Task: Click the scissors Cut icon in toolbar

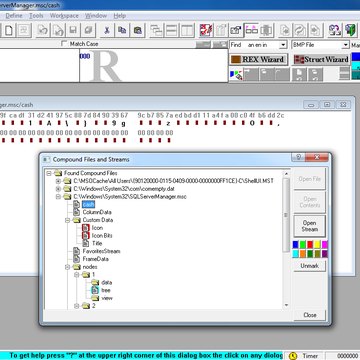Action: click(106, 30)
